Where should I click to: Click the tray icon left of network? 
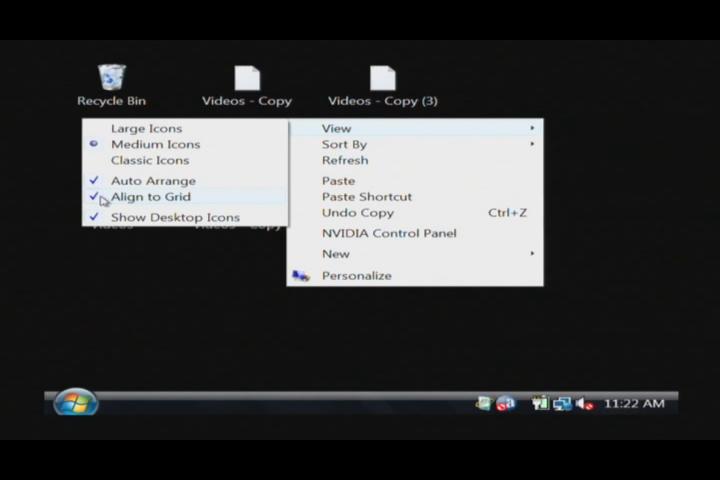tap(540, 404)
